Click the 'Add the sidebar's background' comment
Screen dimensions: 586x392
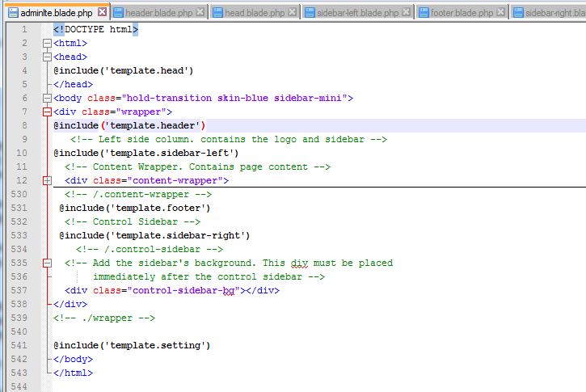pos(229,263)
